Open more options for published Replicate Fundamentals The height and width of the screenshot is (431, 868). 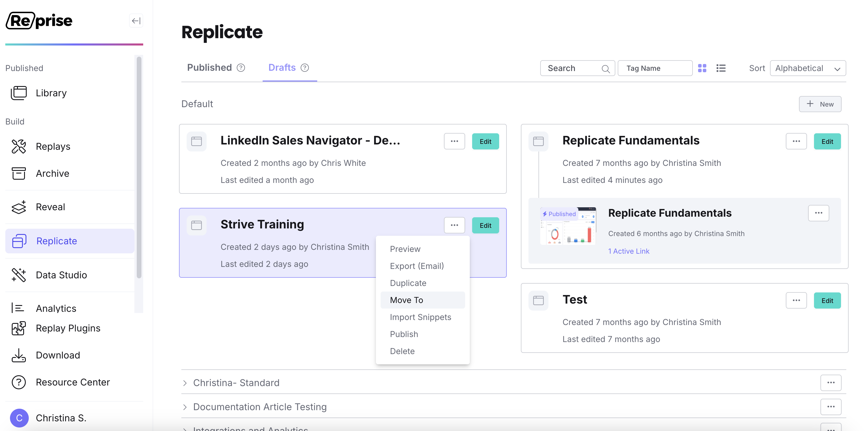[x=818, y=213]
